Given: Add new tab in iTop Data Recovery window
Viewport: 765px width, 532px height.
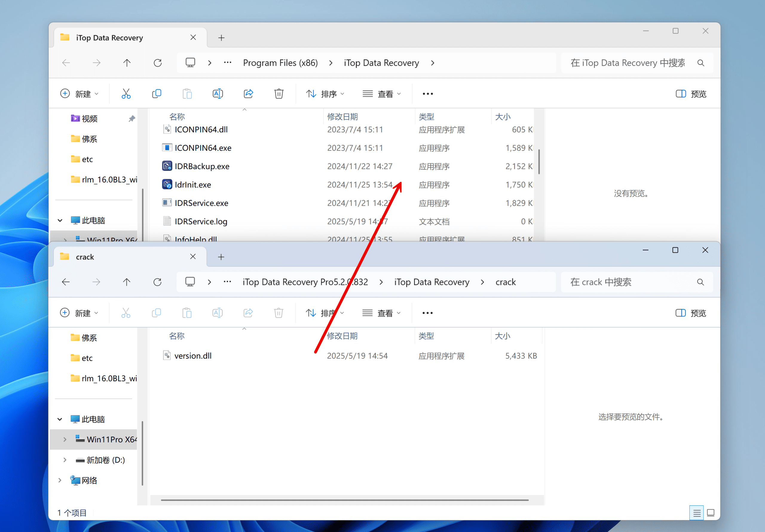Looking at the screenshot, I should [x=221, y=38].
